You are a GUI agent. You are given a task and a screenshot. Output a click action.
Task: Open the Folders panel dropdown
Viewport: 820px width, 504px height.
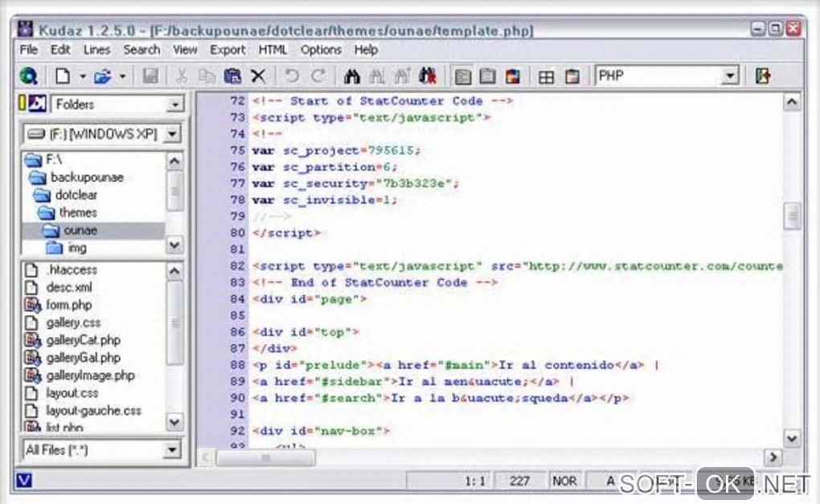[174, 104]
